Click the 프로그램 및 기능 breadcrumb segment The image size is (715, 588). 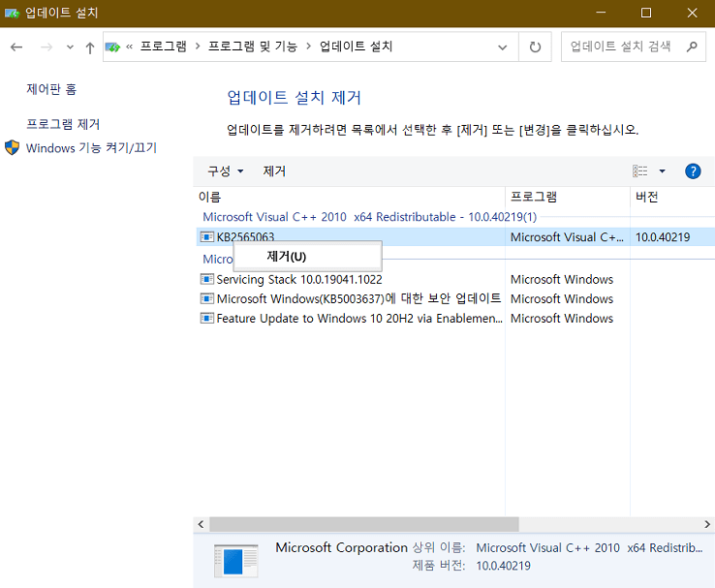(x=253, y=46)
